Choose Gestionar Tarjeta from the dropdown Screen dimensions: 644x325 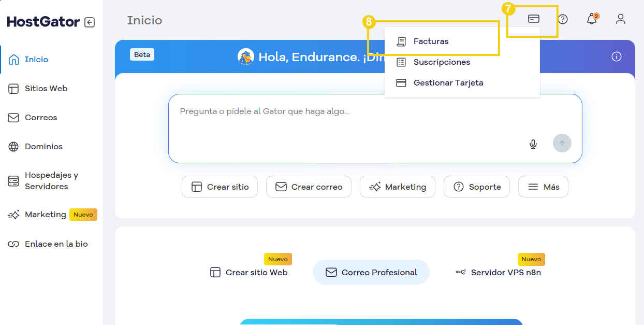448,82
